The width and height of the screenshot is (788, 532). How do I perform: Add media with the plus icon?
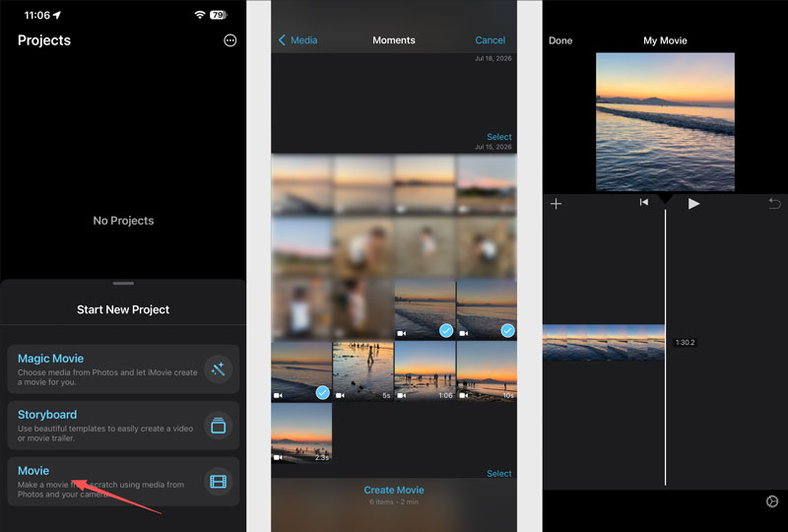pos(556,204)
